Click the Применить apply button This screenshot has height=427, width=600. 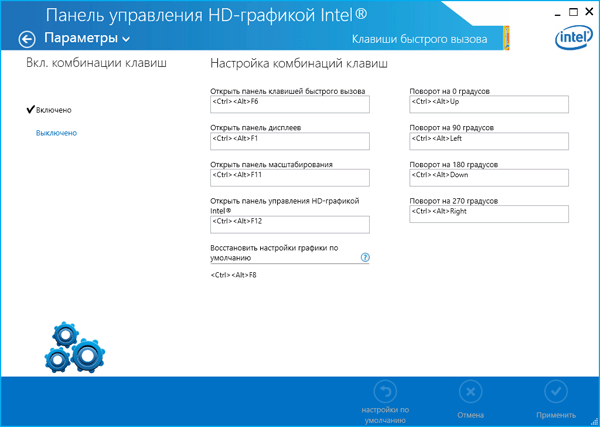pos(556,399)
